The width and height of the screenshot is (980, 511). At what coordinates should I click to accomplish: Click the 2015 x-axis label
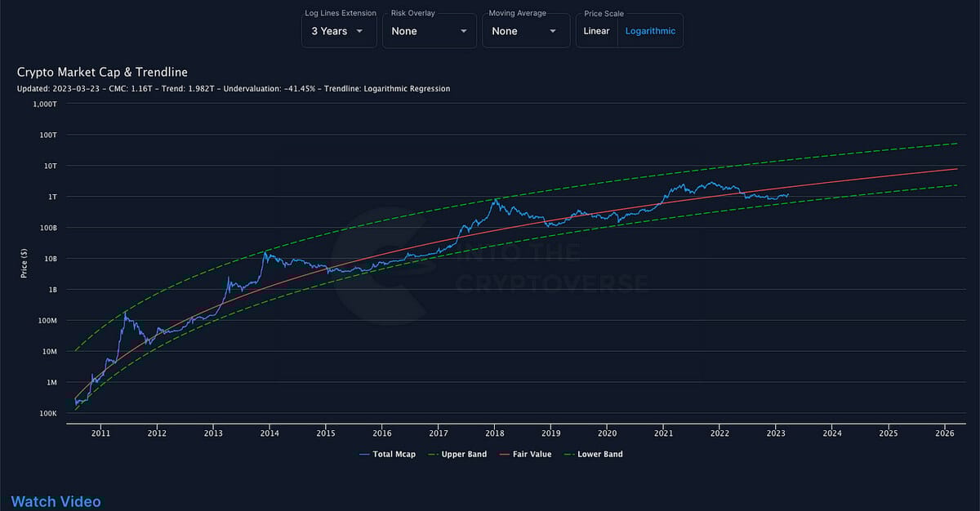[x=326, y=433]
